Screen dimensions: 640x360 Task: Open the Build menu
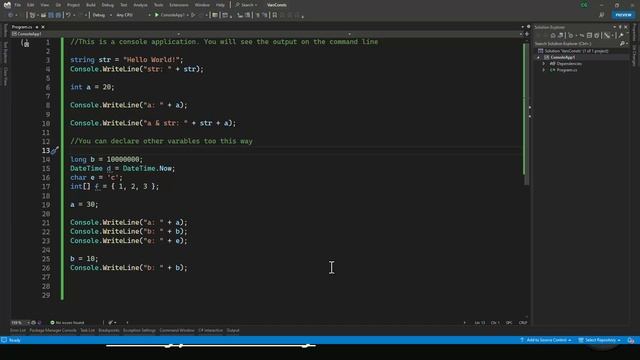pos(91,5)
